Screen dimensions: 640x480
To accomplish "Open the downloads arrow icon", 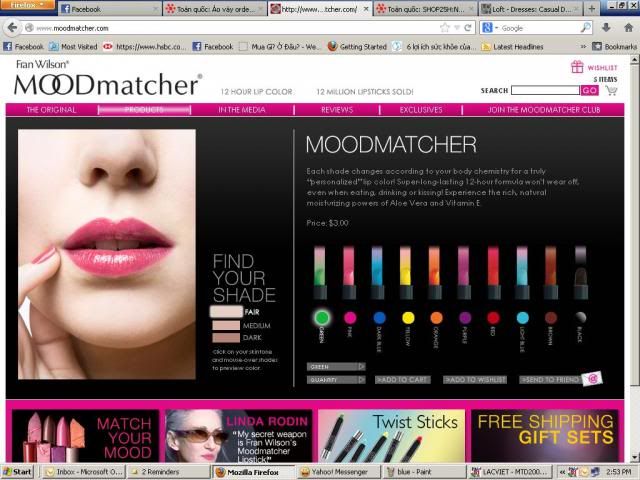I will 606,28.
